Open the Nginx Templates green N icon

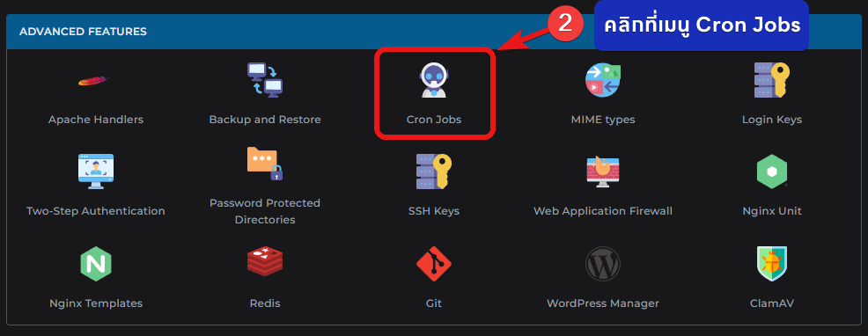pyautogui.click(x=96, y=264)
